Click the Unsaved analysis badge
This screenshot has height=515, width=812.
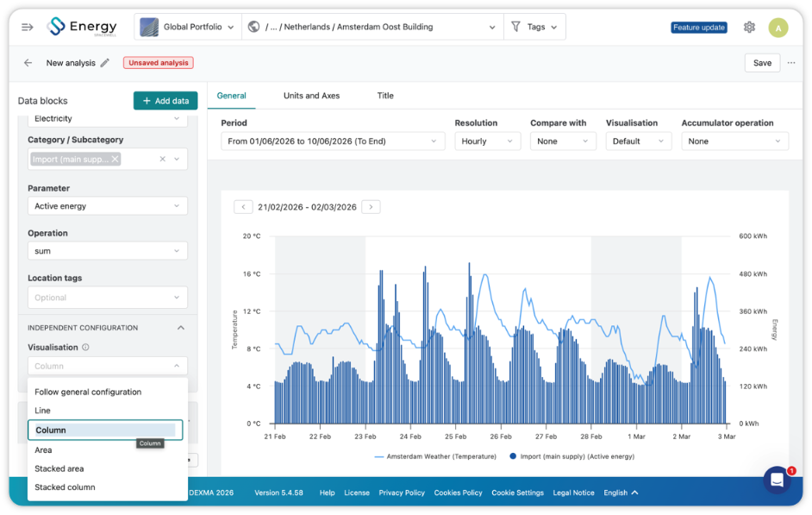(x=159, y=63)
